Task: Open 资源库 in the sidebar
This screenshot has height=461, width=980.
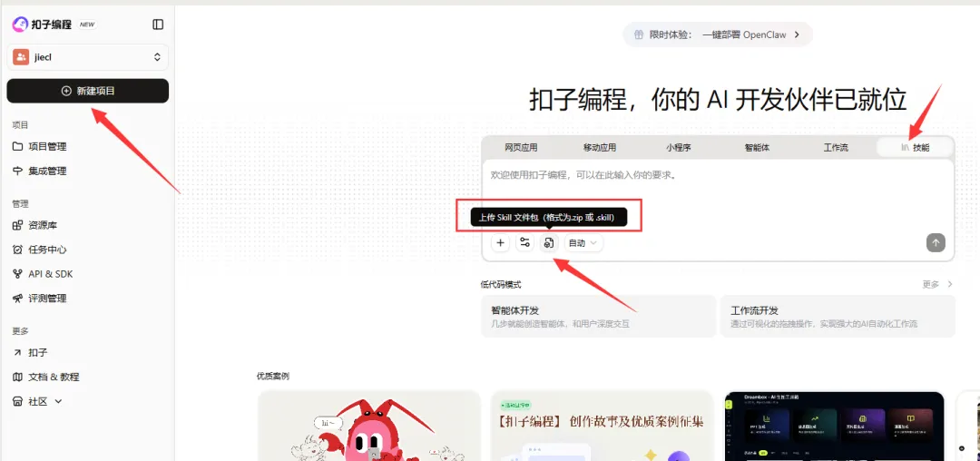Action: click(x=43, y=225)
